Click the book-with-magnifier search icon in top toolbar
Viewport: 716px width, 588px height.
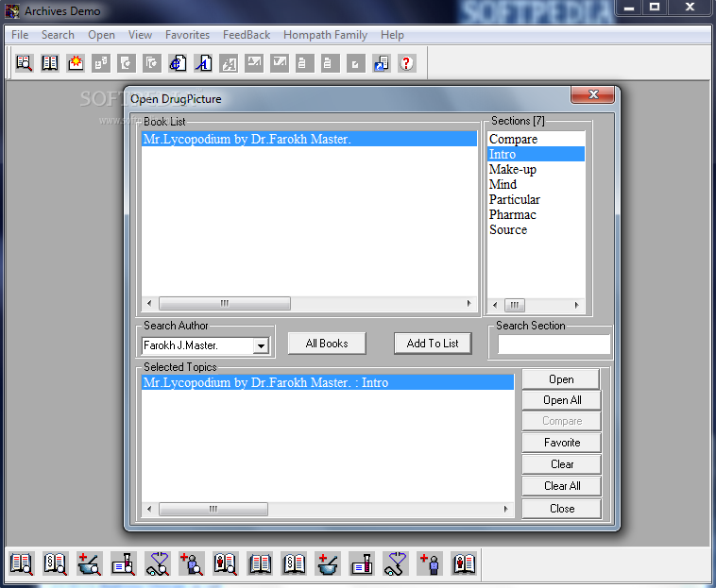pyautogui.click(x=25, y=63)
